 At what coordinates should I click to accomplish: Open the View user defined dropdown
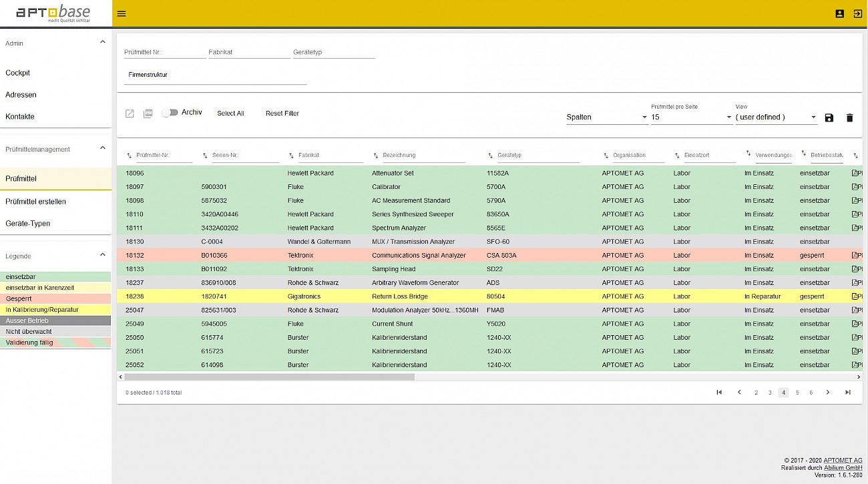[x=777, y=117]
